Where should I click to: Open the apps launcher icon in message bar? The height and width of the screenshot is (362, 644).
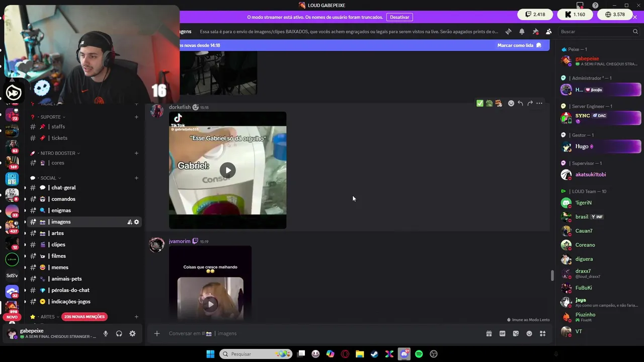[543, 333]
